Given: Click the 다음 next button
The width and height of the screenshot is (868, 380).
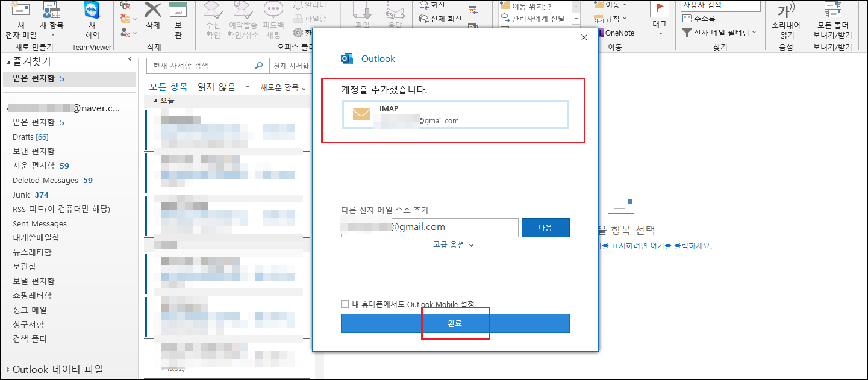Looking at the screenshot, I should click(545, 228).
